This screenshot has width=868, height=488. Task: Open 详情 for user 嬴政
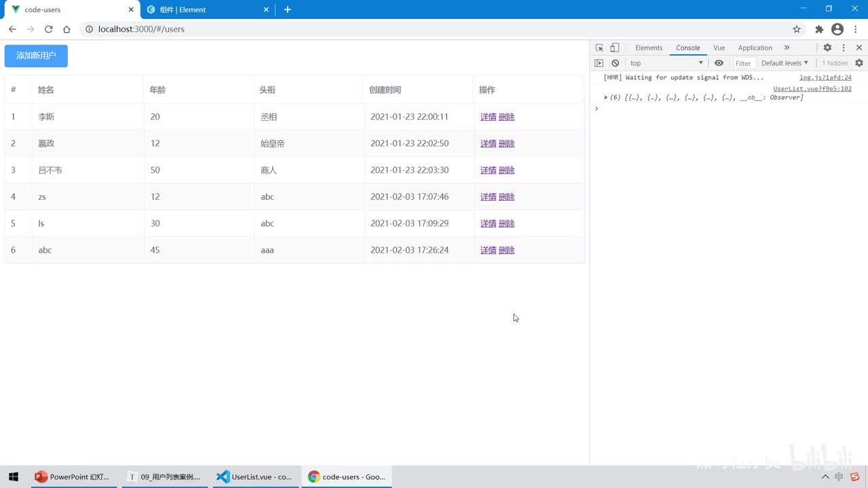488,143
